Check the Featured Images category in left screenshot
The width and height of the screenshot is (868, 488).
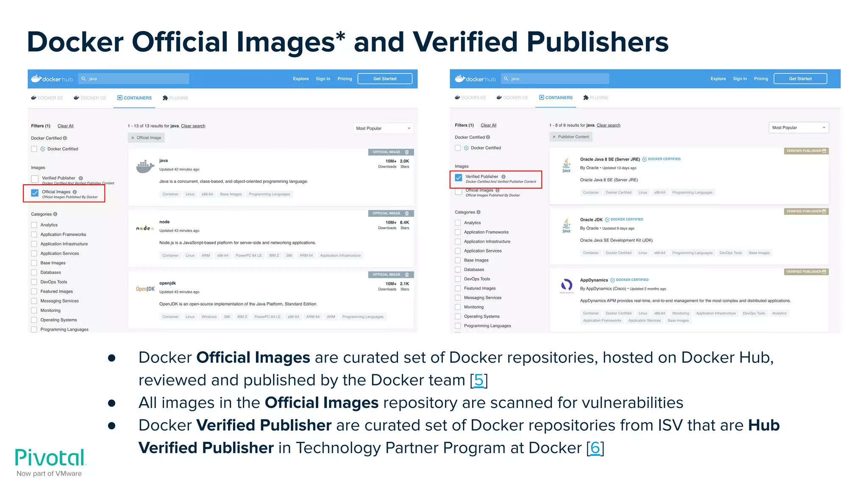point(34,292)
